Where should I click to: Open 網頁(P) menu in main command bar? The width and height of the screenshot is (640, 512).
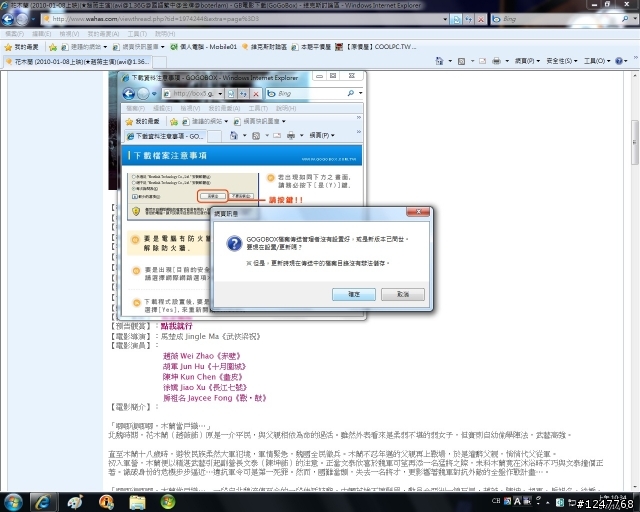tap(527, 61)
